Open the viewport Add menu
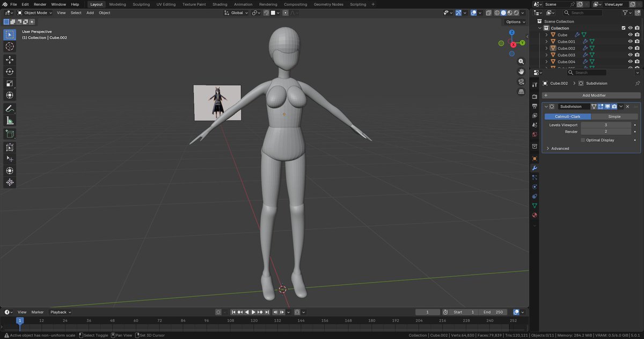 90,12
